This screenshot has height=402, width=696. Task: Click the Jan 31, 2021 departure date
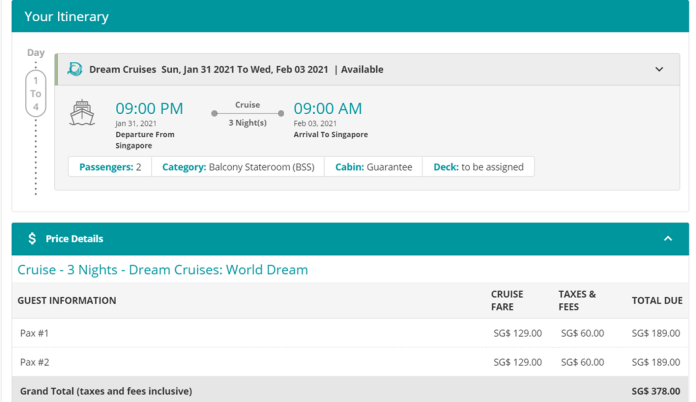point(136,123)
